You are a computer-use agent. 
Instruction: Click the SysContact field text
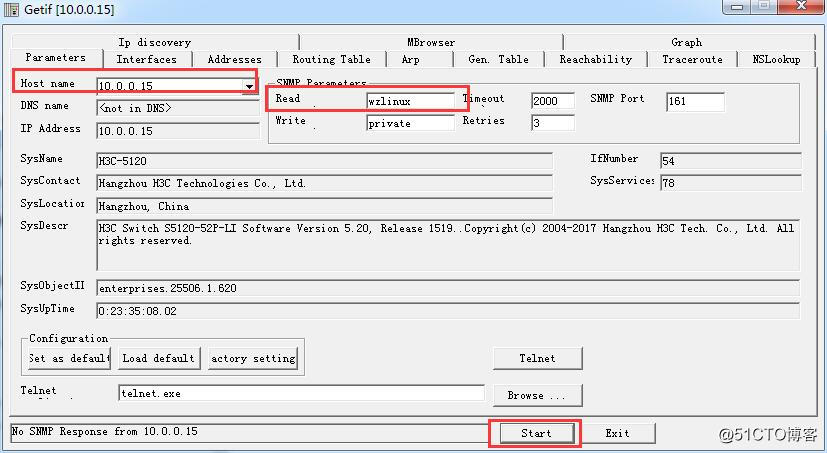[324, 184]
